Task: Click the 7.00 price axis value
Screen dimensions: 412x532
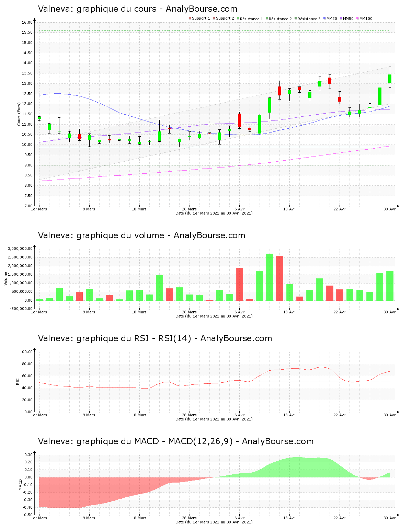Action: coord(28,206)
